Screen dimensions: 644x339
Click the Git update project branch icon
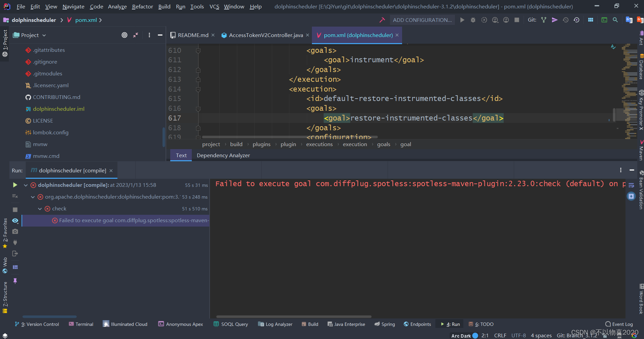click(544, 20)
